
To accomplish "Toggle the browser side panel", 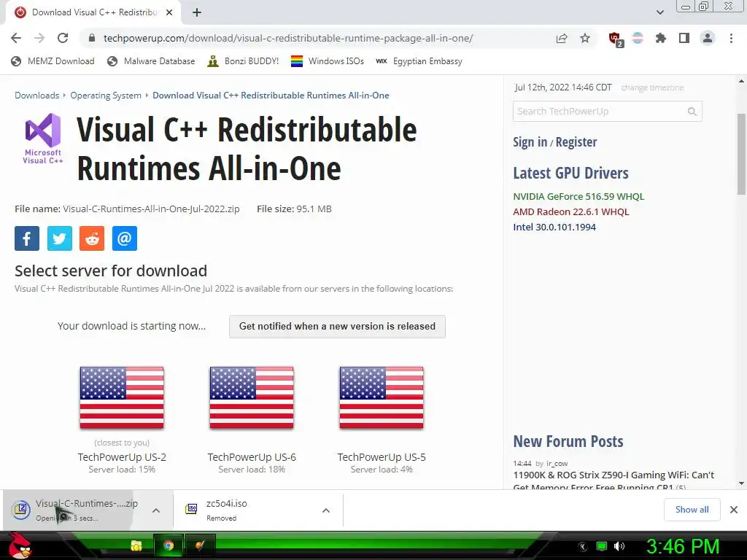I will click(x=684, y=38).
